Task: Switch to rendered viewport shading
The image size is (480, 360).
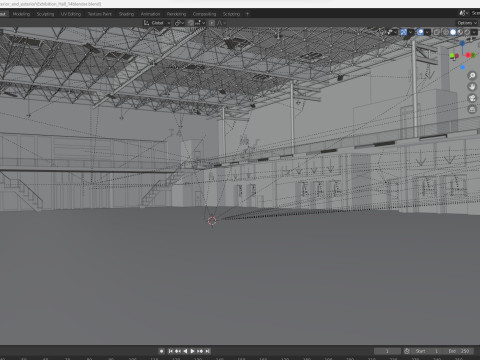Action: click(x=467, y=32)
